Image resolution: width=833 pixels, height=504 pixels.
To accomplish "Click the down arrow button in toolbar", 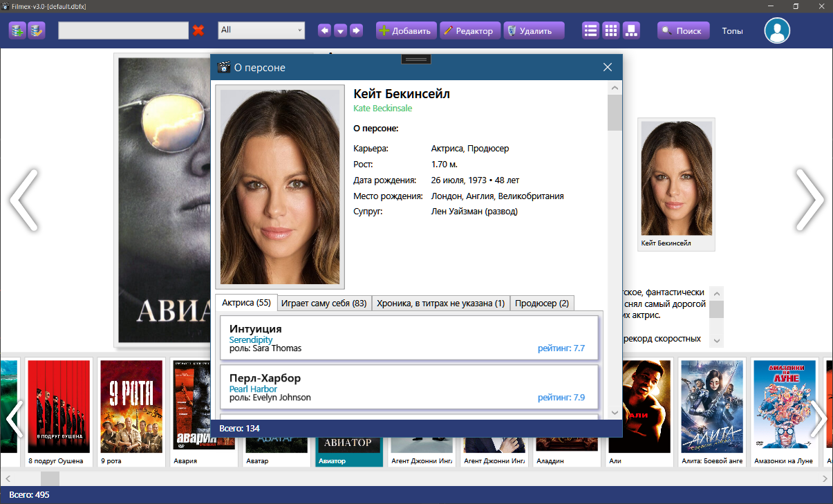I will click(x=340, y=30).
